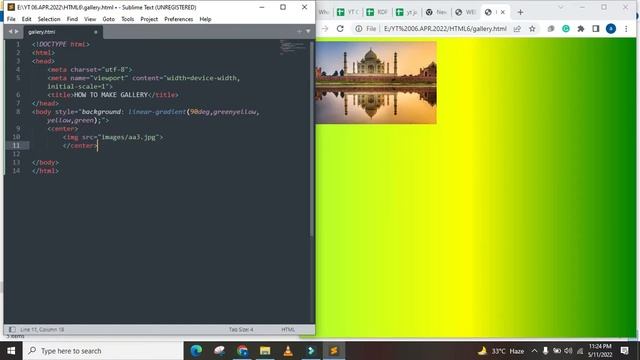Open the Help menu in Sublime Text

point(205,19)
